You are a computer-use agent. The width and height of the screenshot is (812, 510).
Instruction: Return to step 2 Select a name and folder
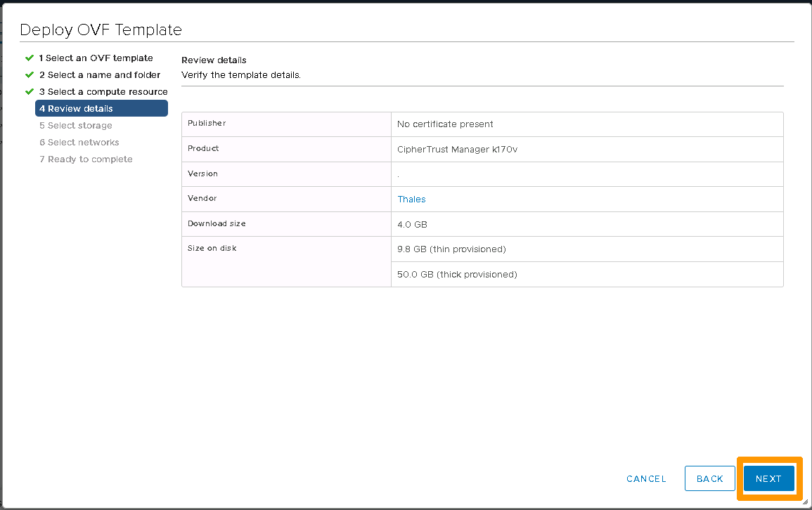(100, 74)
